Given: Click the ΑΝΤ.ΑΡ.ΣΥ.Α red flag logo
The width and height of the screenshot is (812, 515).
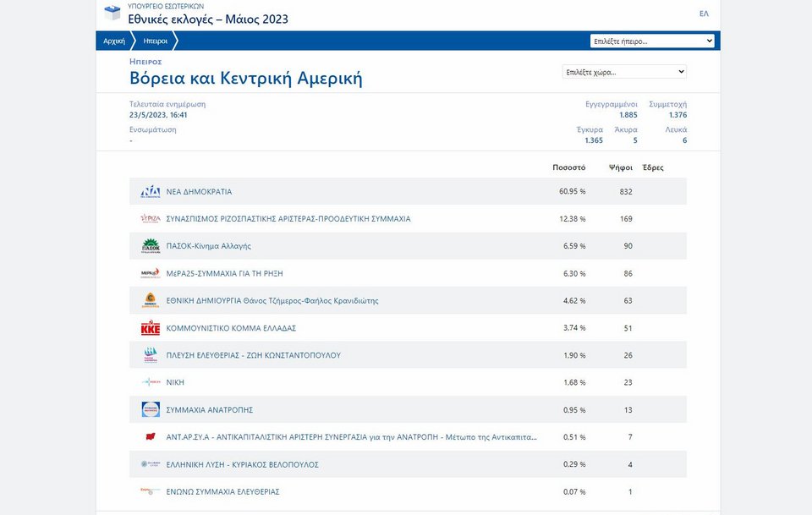Looking at the screenshot, I should [150, 437].
